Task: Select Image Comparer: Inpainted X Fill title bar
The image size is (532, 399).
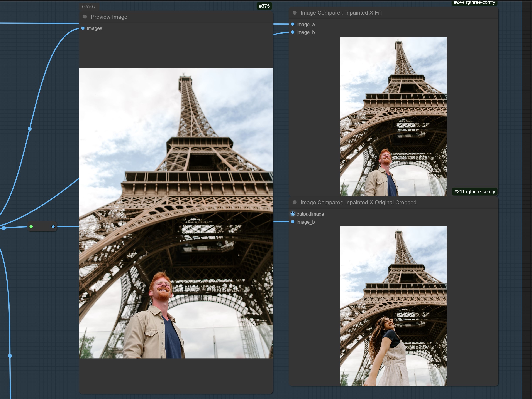Action: (341, 13)
